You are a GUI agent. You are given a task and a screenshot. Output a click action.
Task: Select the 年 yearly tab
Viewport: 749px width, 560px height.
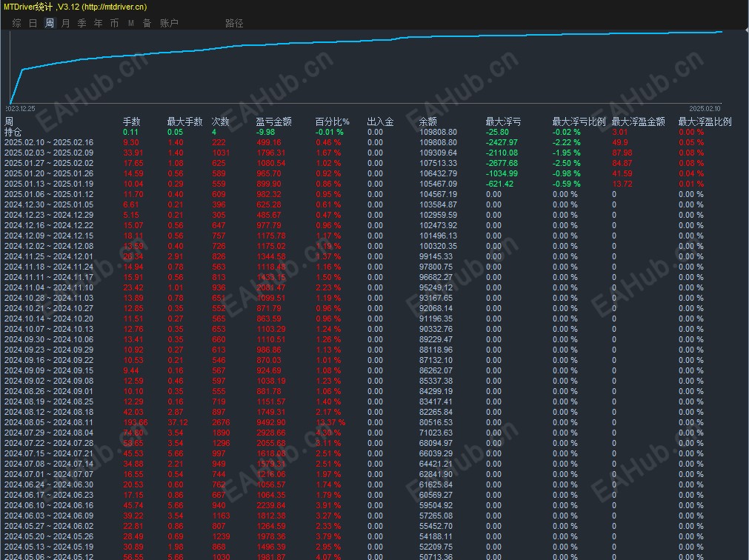click(x=98, y=23)
